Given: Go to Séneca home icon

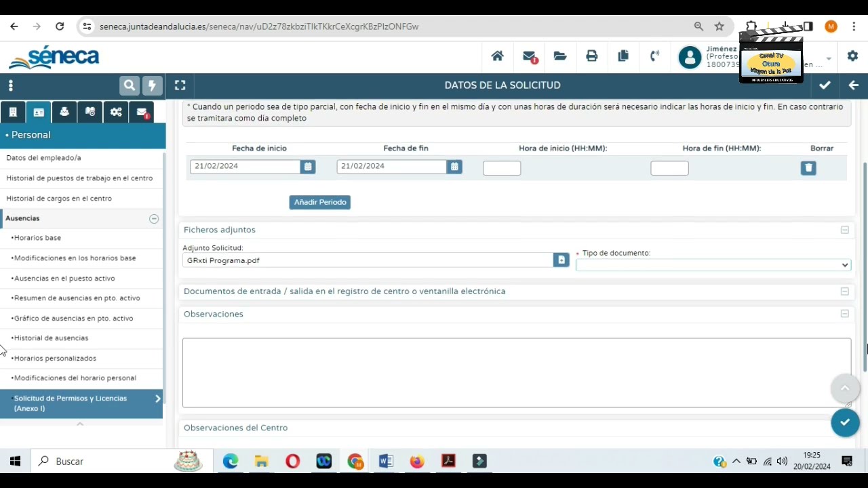Looking at the screenshot, I should [498, 56].
